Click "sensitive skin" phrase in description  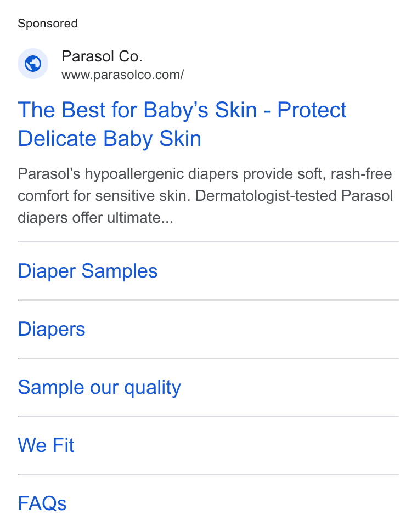(143, 196)
